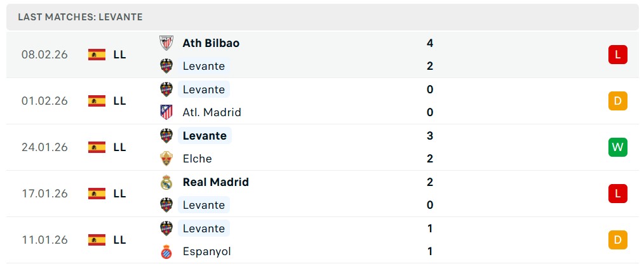Image resolution: width=644 pixels, height=271 pixels.
Task: Open the Elche team link
Action: click(x=197, y=159)
